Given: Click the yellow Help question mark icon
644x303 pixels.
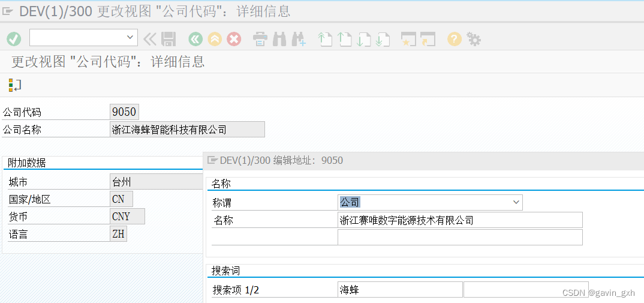Looking at the screenshot, I should point(455,40).
